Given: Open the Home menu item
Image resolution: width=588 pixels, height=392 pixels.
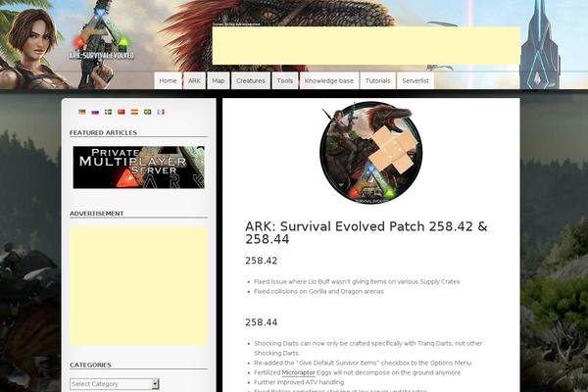Looking at the screenshot, I should click(168, 80).
